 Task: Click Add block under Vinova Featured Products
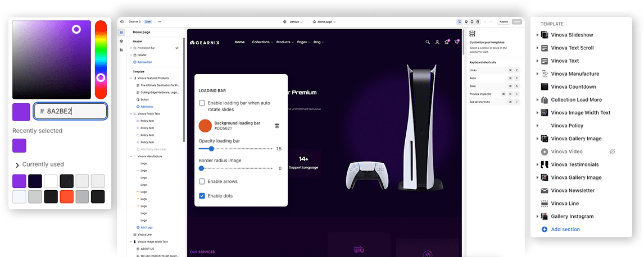click(x=144, y=106)
